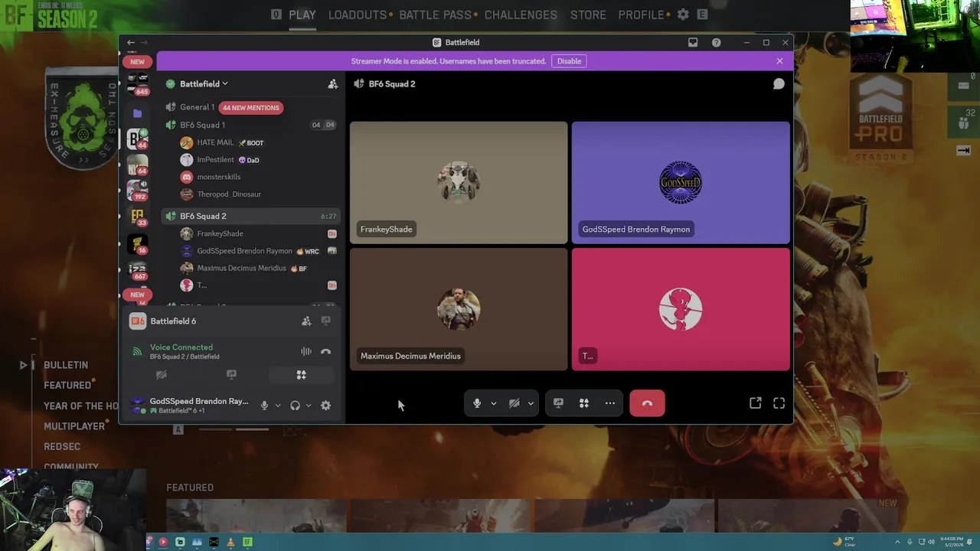This screenshot has height=551, width=980.
Task: Focus FrankeyShade video tile
Action: (x=459, y=183)
